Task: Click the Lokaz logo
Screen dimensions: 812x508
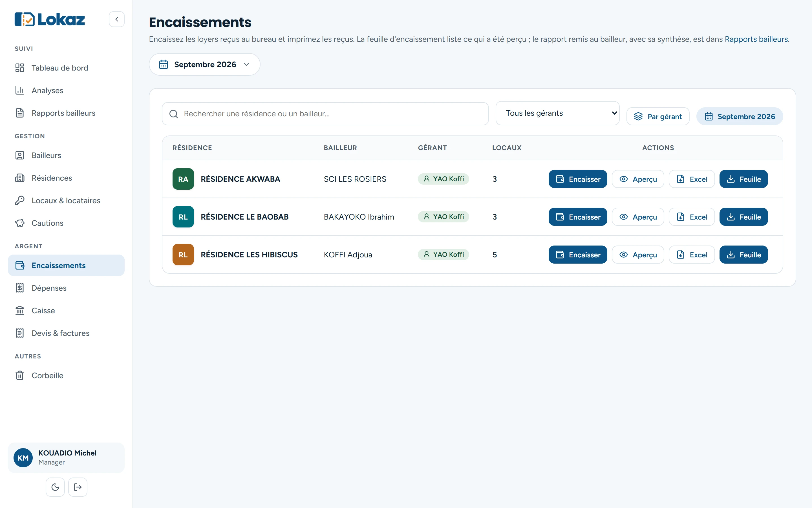Action: [50, 19]
